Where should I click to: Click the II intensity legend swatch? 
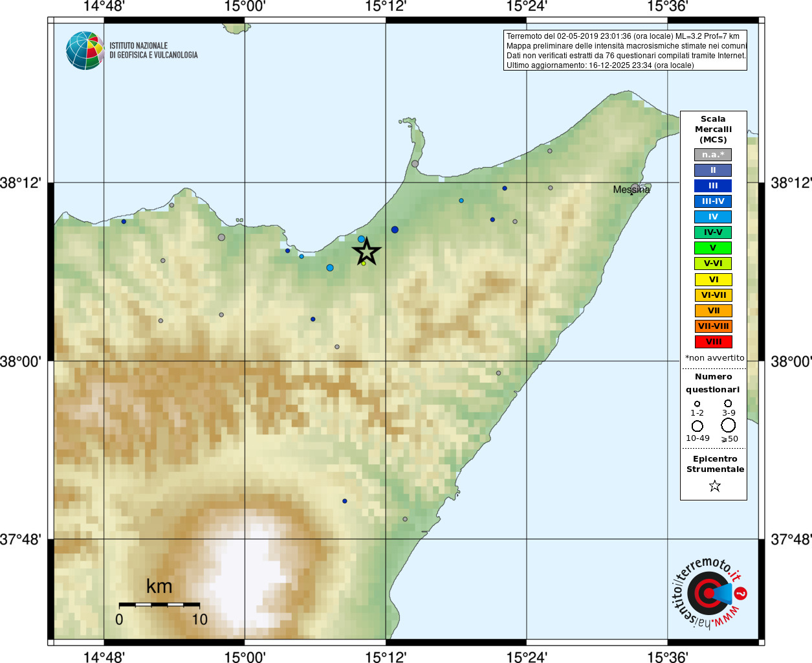tap(713, 170)
